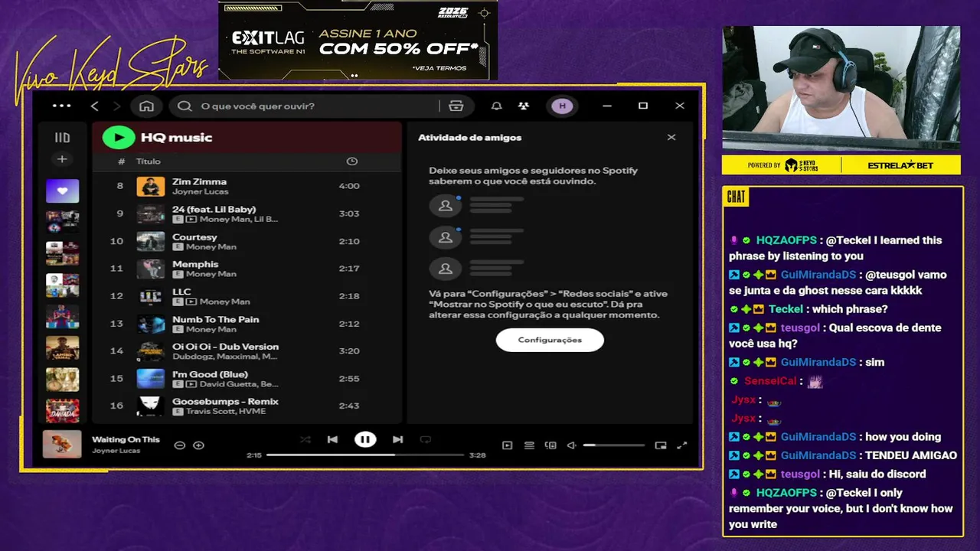980x551 pixels.
Task: Click chat username SenseiCal
Action: click(770, 381)
